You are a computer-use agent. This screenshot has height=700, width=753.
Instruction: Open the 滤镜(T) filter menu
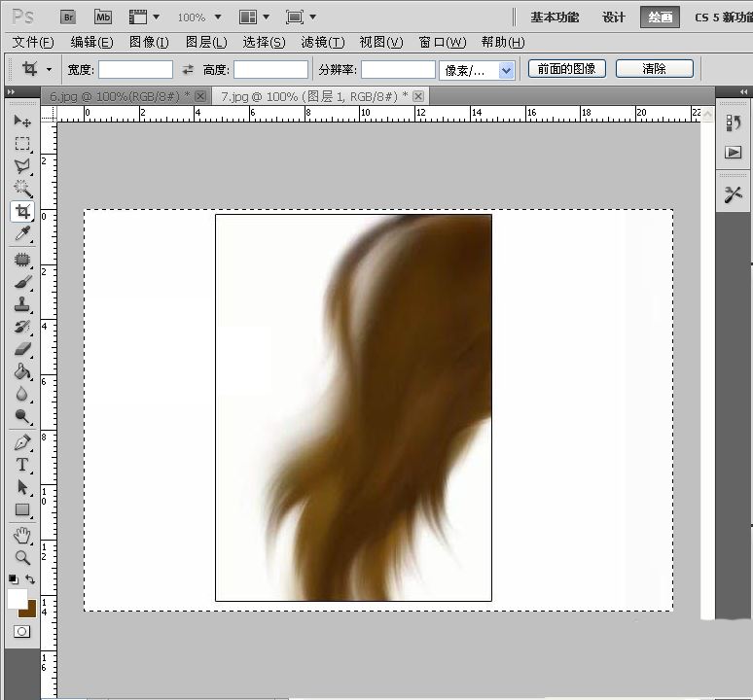pyautogui.click(x=323, y=42)
